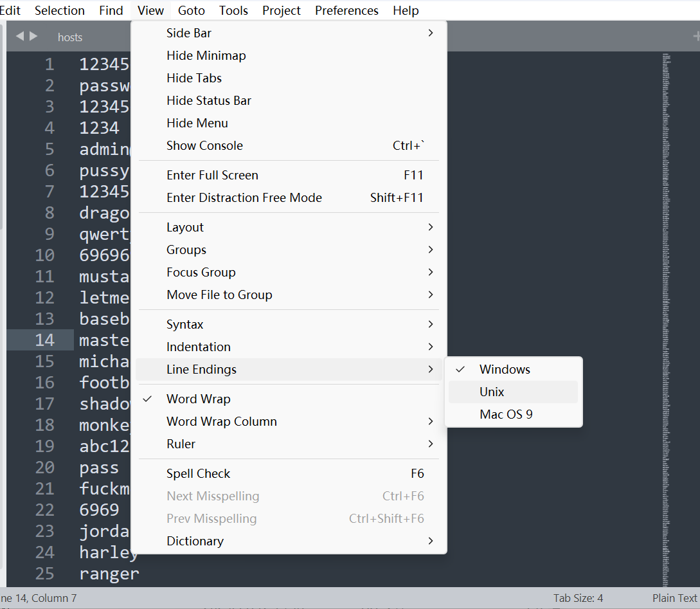700x609 pixels.
Task: Toggle Hide Menu option
Action: click(x=289, y=123)
